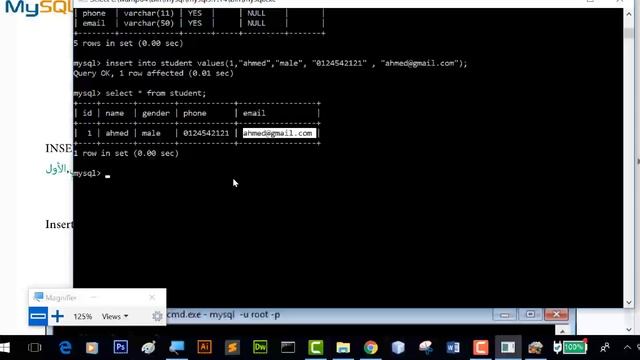Launch Microsoft Edge from taskbar

coord(65,348)
